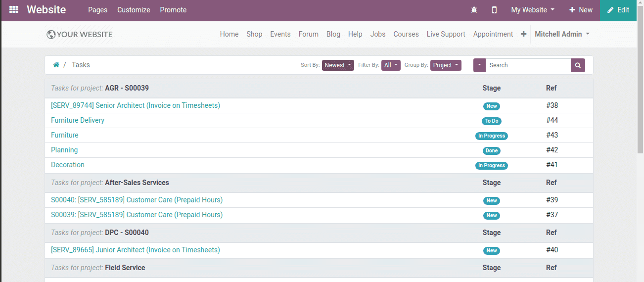
Task: Go to the Live Support nav item
Action: (x=446, y=34)
